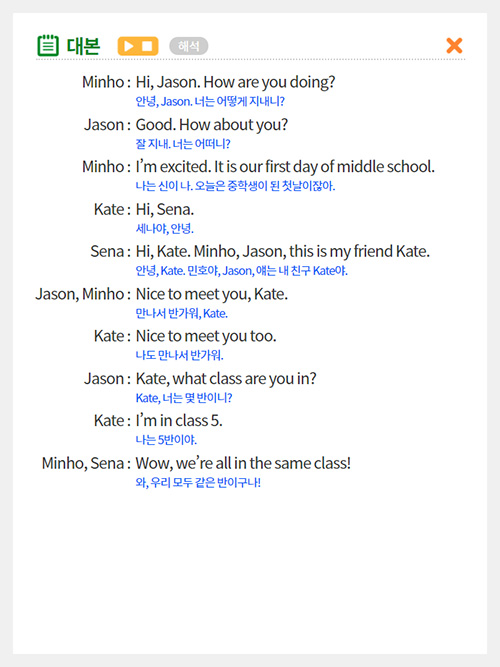Select the line "Good. How about you?"
Viewport: 500px width, 667px height.
pos(211,125)
